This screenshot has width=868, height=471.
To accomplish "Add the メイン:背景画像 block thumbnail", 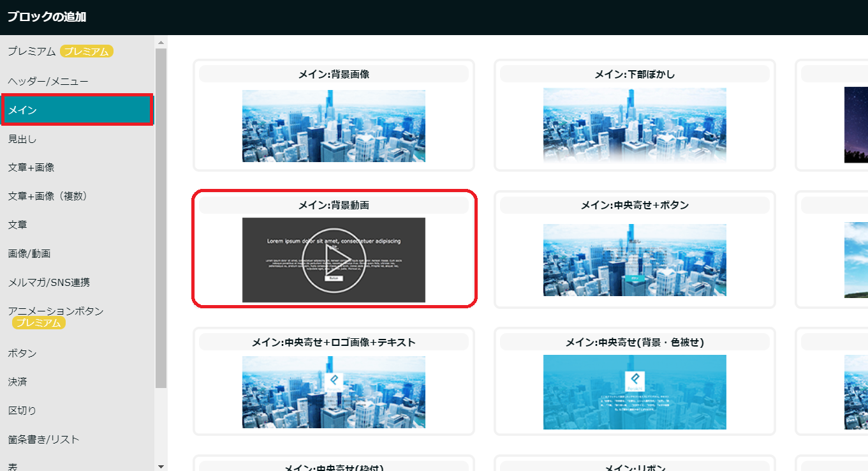I will [334, 126].
